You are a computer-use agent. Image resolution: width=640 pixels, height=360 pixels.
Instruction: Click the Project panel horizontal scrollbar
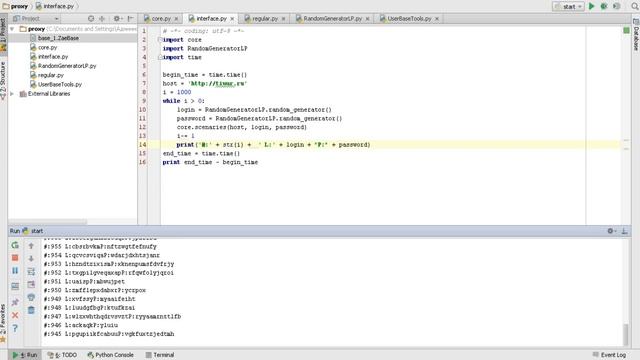pos(47,222)
